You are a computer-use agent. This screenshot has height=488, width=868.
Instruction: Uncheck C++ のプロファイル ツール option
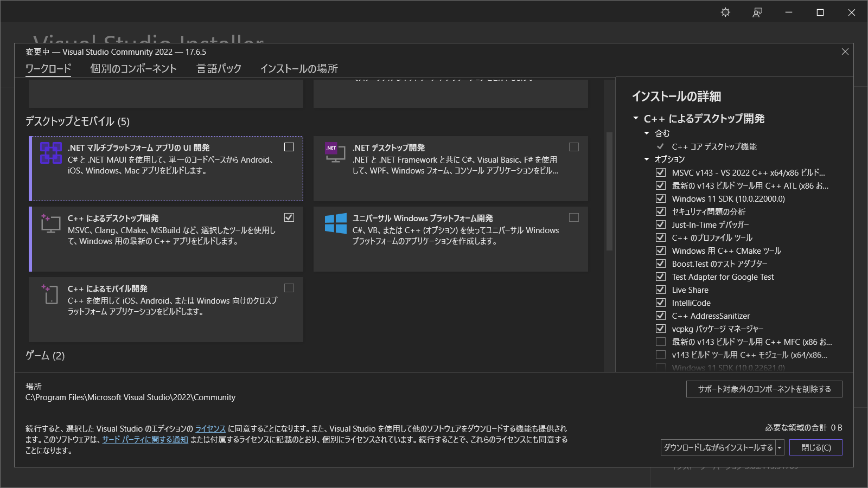pyautogui.click(x=661, y=237)
